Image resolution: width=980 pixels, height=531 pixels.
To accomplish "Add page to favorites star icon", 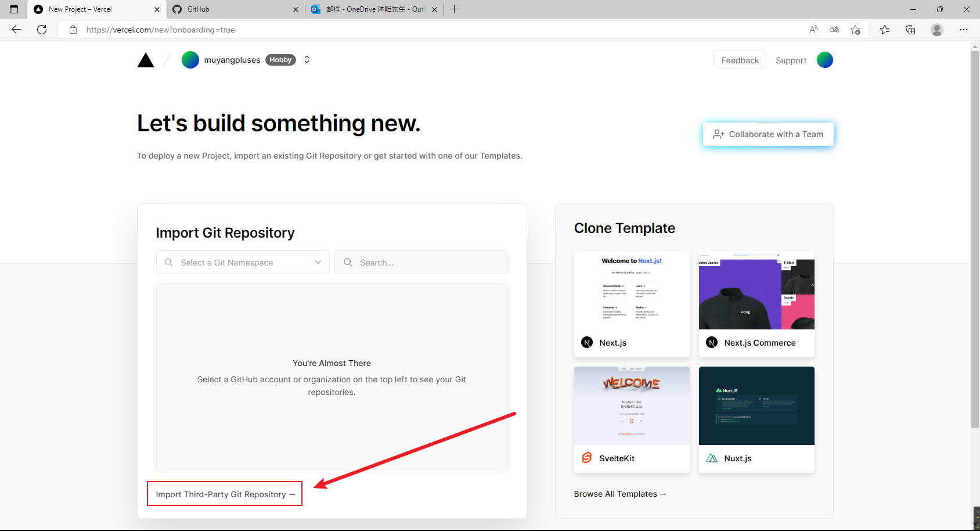I will pyautogui.click(x=855, y=30).
